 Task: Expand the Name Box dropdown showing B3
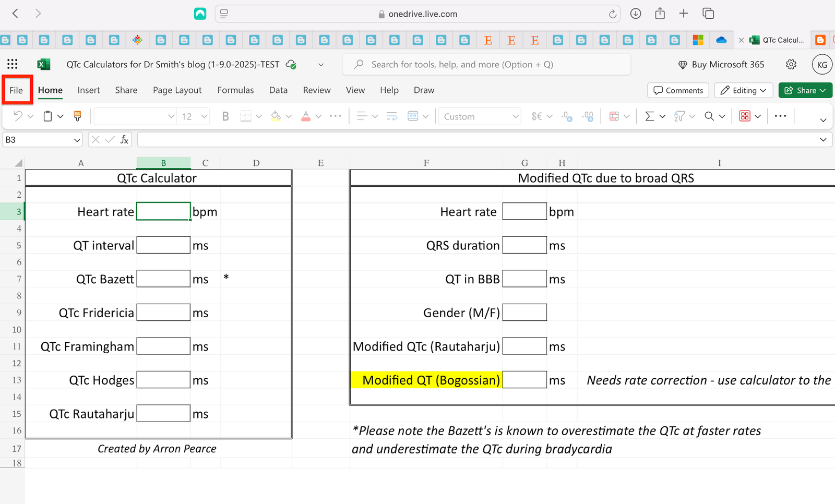coord(77,140)
